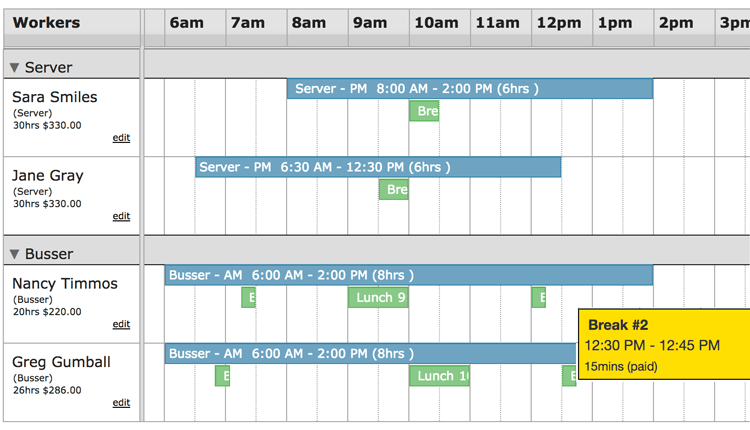The image size is (750, 430).
Task: Collapse the Server group triangle
Action: pos(14,67)
